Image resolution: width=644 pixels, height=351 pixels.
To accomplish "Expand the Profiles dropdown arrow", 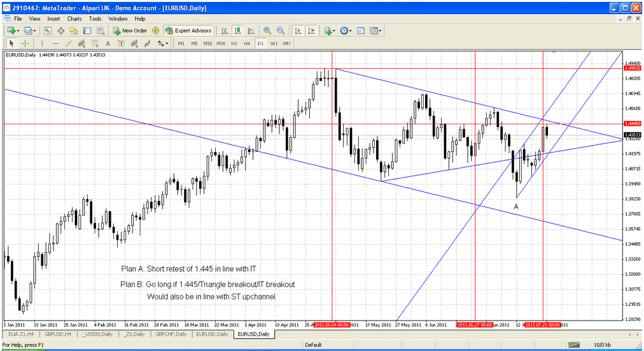I will [35, 31].
